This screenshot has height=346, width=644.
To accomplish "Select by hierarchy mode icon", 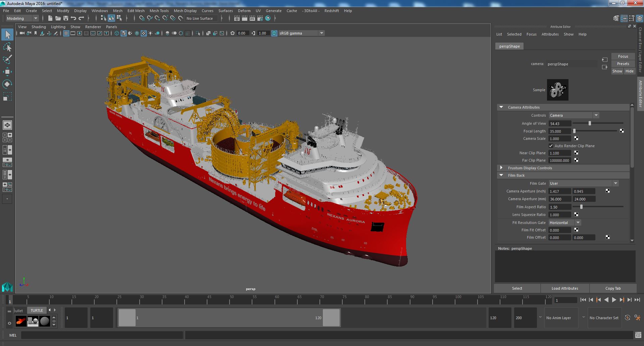I will (103, 18).
